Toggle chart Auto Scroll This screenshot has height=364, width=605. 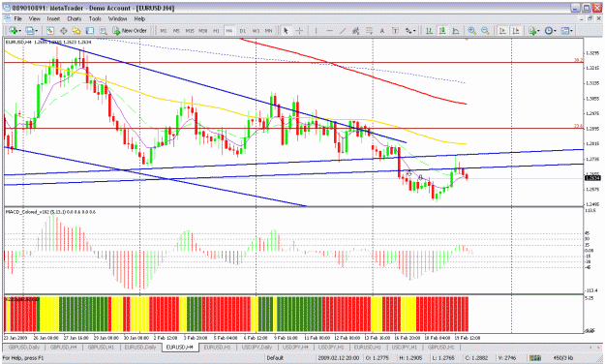point(502,30)
